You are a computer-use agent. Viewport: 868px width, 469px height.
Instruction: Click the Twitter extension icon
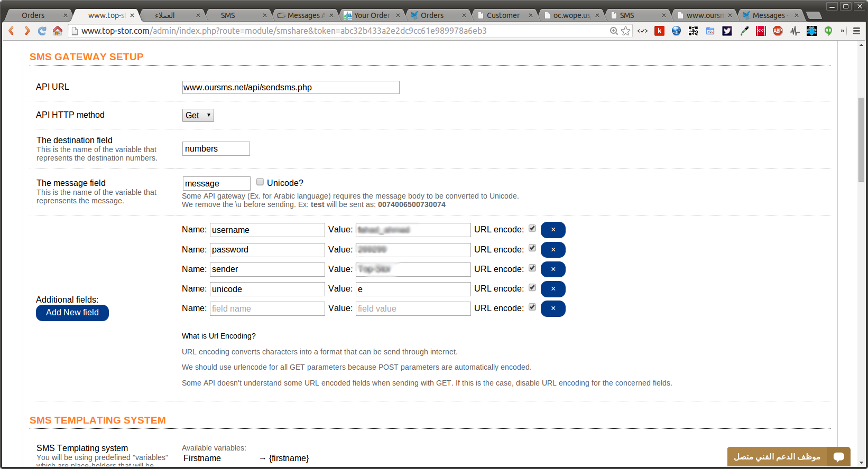click(727, 31)
